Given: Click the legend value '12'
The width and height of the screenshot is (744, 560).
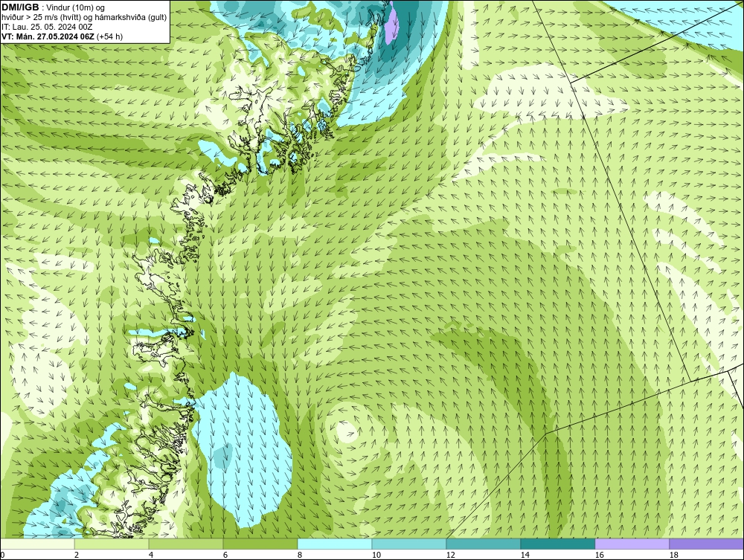Looking at the screenshot, I should (450, 555).
